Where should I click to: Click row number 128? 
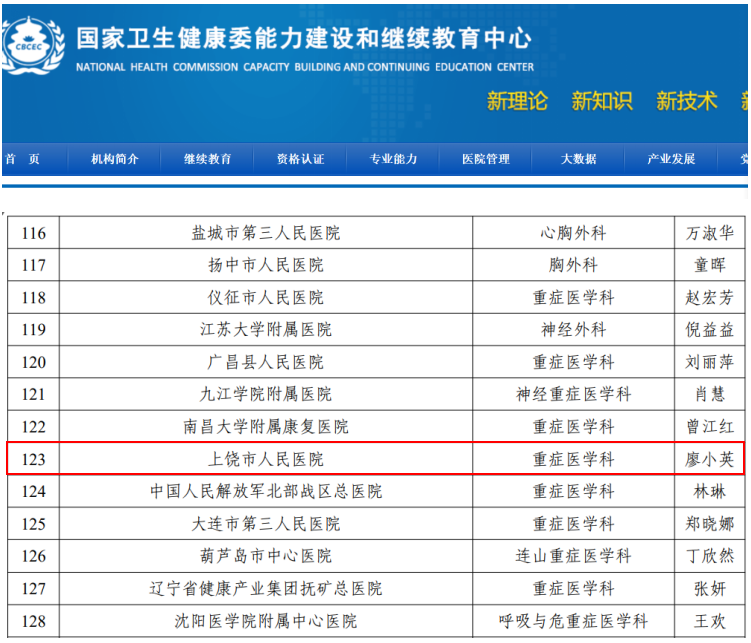[x=34, y=621]
